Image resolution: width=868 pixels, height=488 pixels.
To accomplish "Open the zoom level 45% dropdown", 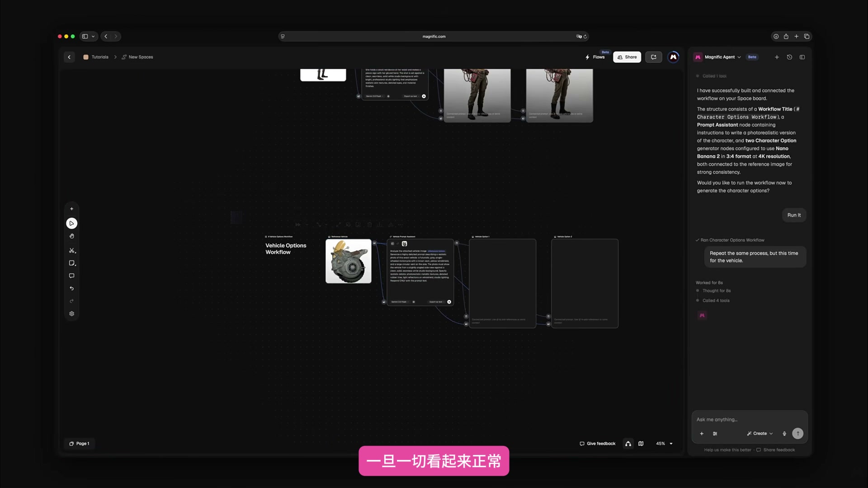I will (x=664, y=444).
